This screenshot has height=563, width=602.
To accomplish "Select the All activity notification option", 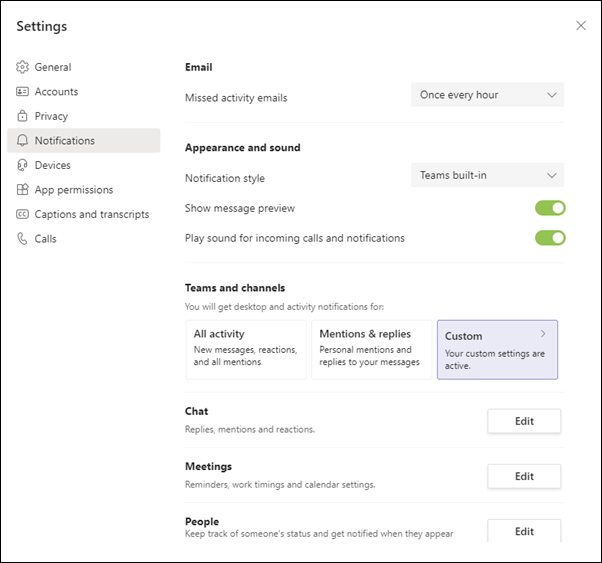I will tap(246, 349).
